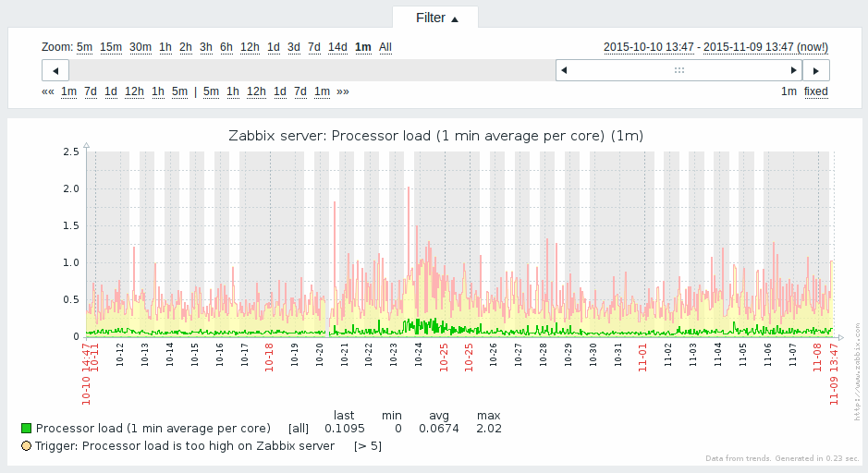
Task: Set zoom to 30m
Action: [141, 47]
